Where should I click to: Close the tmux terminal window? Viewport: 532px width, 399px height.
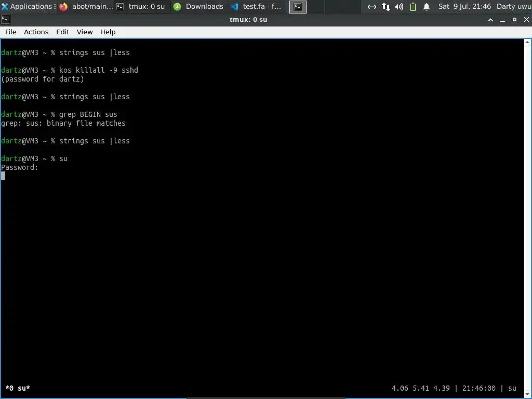click(526, 20)
